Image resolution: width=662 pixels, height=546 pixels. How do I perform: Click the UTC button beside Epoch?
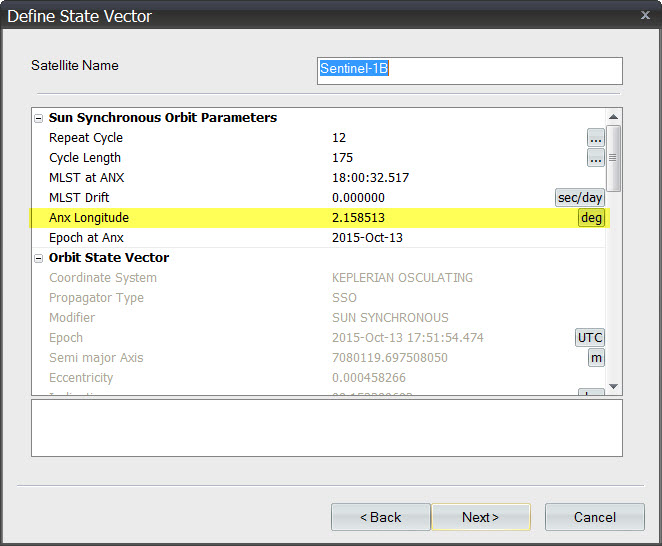tap(590, 338)
